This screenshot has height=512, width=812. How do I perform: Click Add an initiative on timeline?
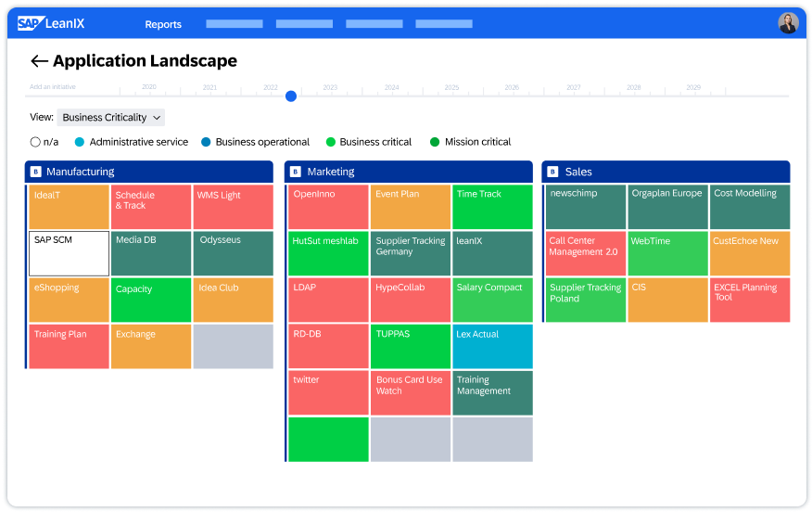tap(52, 87)
